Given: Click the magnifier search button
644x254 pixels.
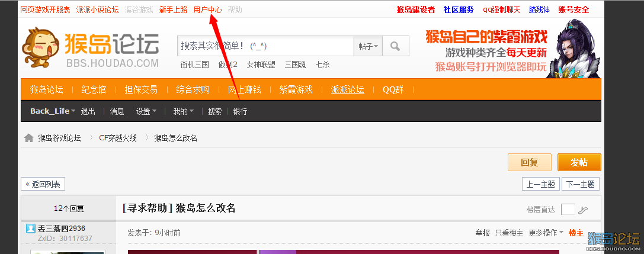Looking at the screenshot, I should click(396, 46).
